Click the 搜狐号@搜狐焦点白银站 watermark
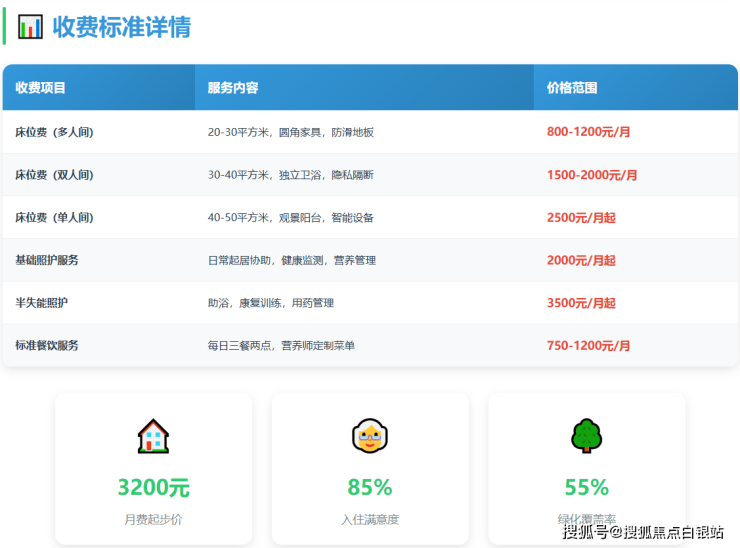 pyautogui.click(x=643, y=532)
